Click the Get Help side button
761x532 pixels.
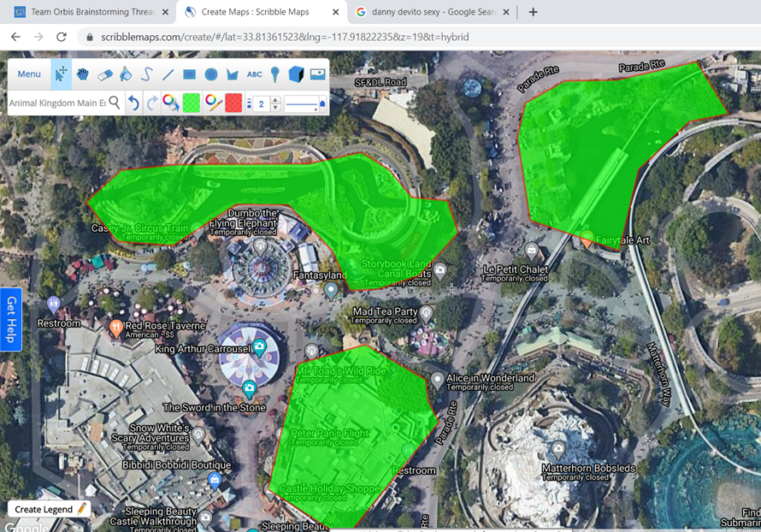pyautogui.click(x=11, y=319)
